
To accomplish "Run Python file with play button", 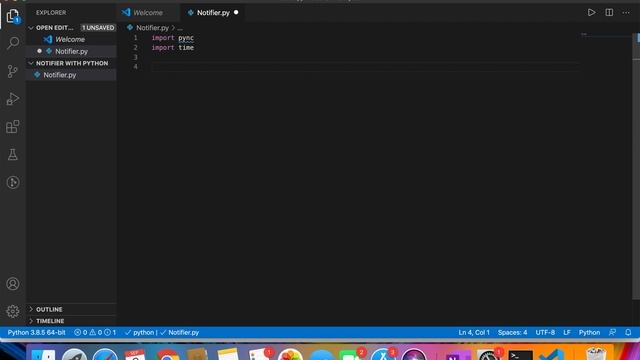I will [591, 13].
